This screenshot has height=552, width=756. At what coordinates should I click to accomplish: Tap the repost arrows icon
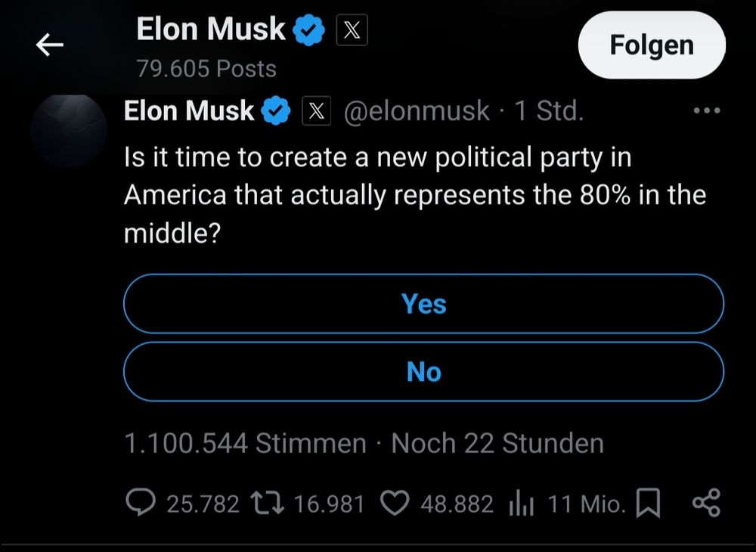268,503
